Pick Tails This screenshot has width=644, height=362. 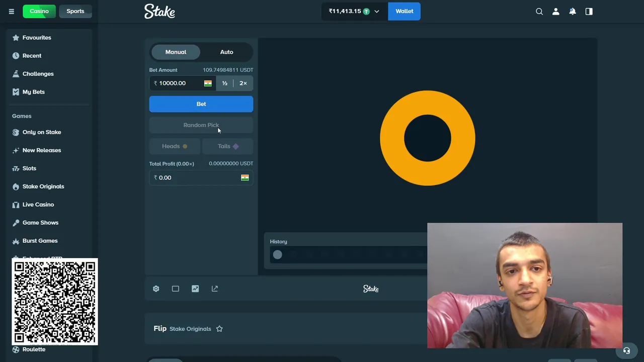[228, 146]
